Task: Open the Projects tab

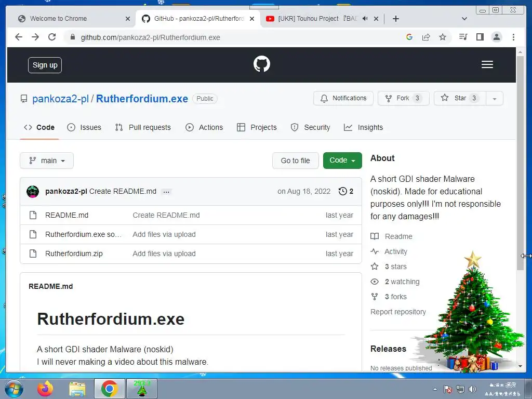Action: click(x=257, y=127)
